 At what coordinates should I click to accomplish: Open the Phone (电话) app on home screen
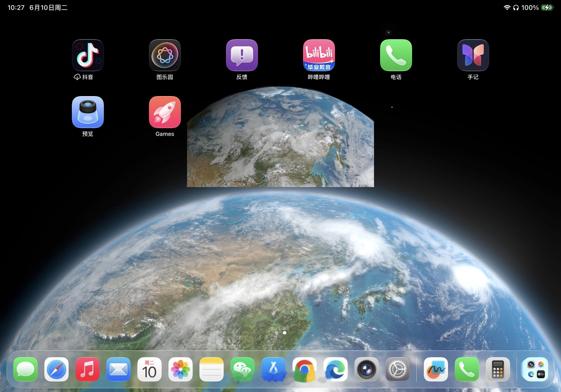396,55
